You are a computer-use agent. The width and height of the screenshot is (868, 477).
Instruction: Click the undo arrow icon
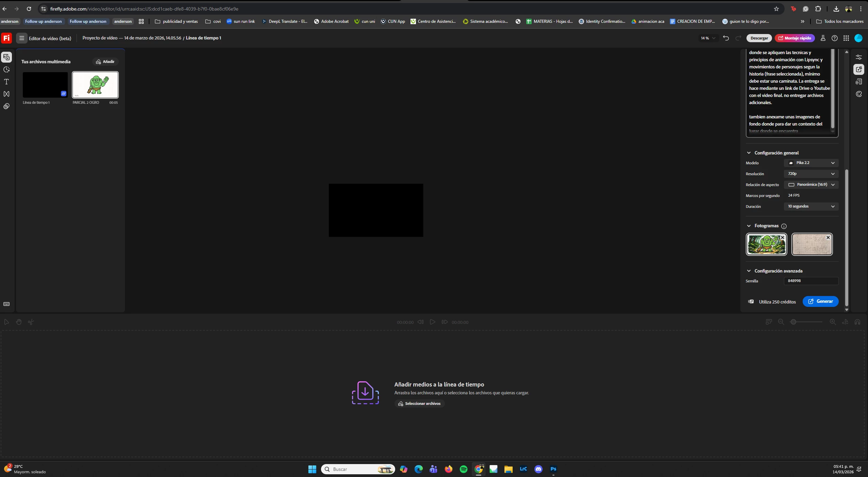coord(726,38)
